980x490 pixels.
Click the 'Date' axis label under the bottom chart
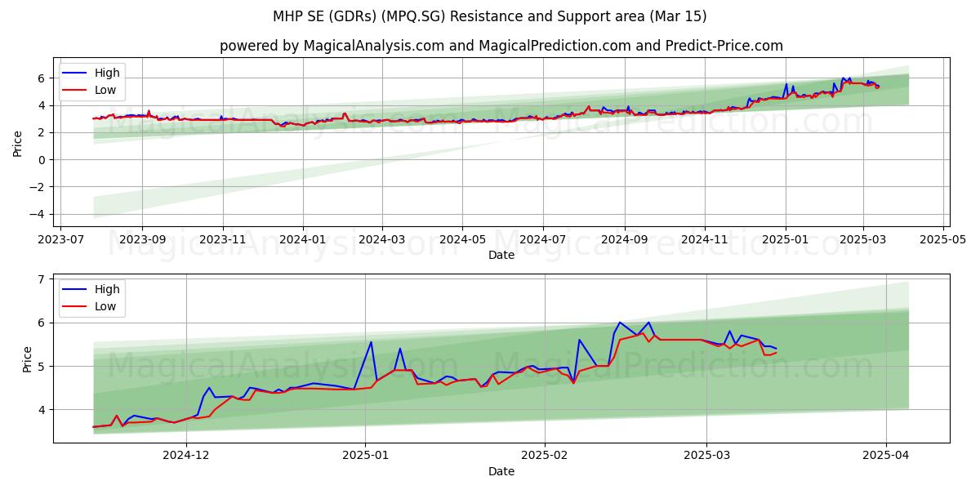501,471
